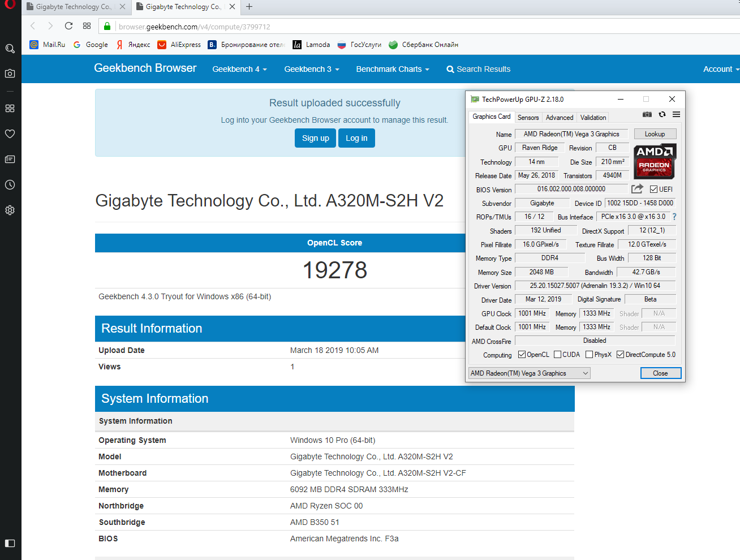Toggle DirectCompute 5.0 checkbox
The height and width of the screenshot is (560, 740).
coord(621,355)
